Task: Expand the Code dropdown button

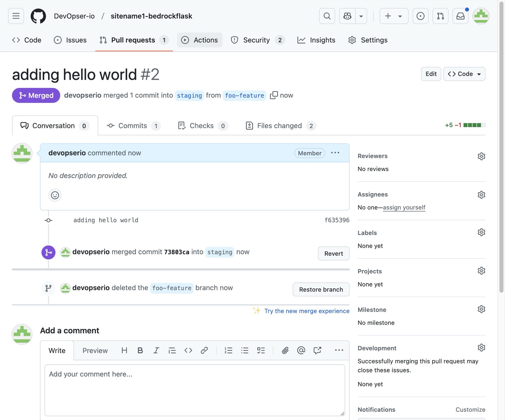Action: pos(464,74)
